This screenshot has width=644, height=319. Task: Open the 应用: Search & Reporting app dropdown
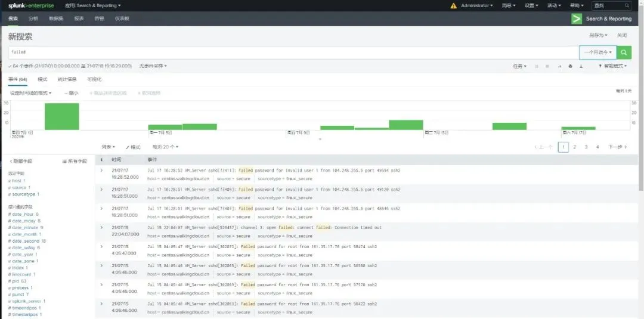tap(93, 6)
